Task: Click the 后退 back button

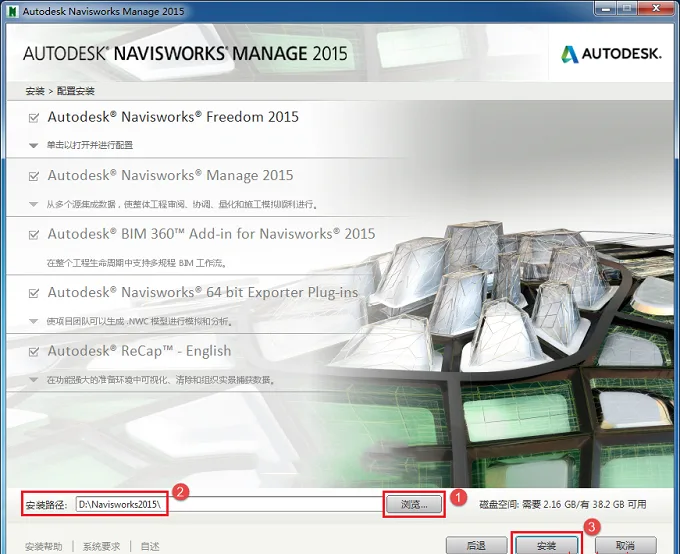Action: tap(476, 545)
